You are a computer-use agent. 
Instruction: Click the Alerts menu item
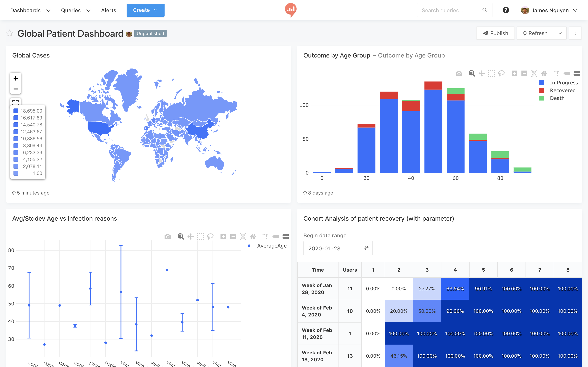coord(108,10)
